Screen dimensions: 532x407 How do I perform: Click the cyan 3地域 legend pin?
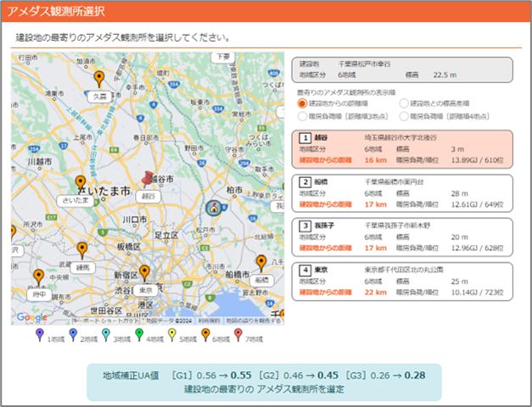(106, 334)
